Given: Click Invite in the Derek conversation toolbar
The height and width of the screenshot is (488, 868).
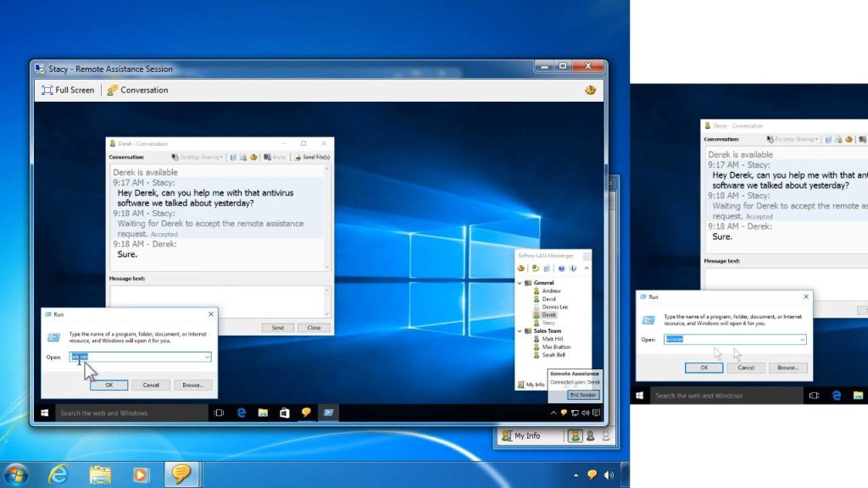Looking at the screenshot, I should click(x=275, y=157).
